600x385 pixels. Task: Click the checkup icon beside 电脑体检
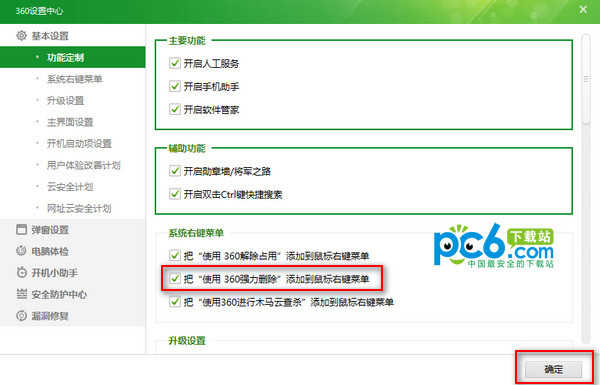coord(21,251)
